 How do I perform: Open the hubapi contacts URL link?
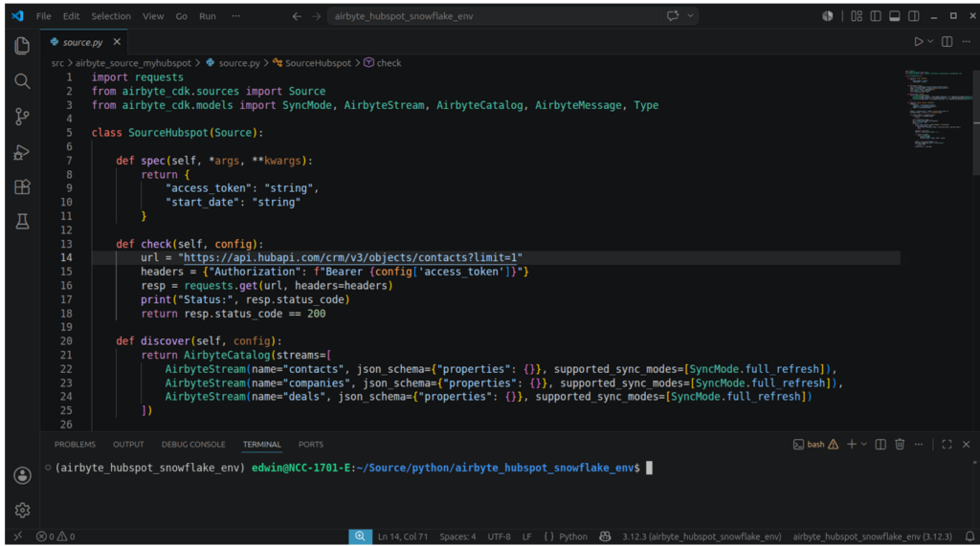[x=350, y=257]
